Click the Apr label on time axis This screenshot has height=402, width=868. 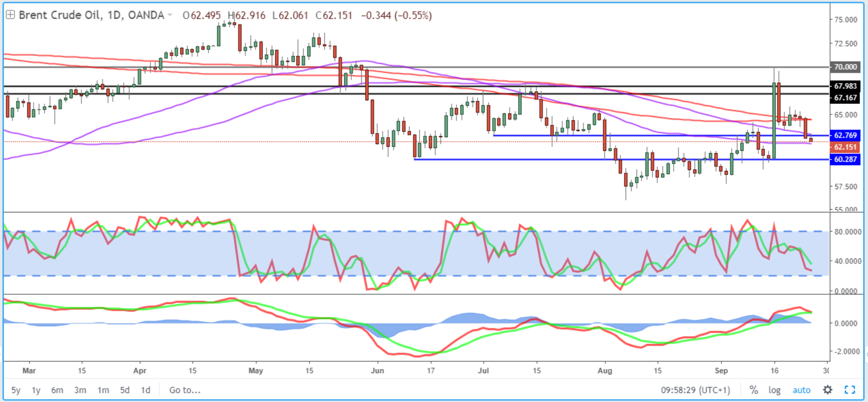tap(140, 371)
